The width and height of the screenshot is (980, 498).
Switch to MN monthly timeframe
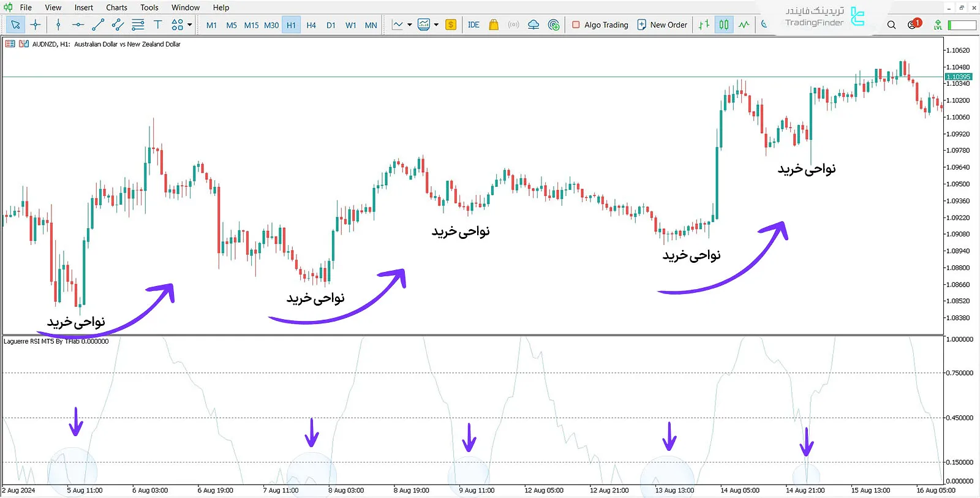click(x=371, y=25)
